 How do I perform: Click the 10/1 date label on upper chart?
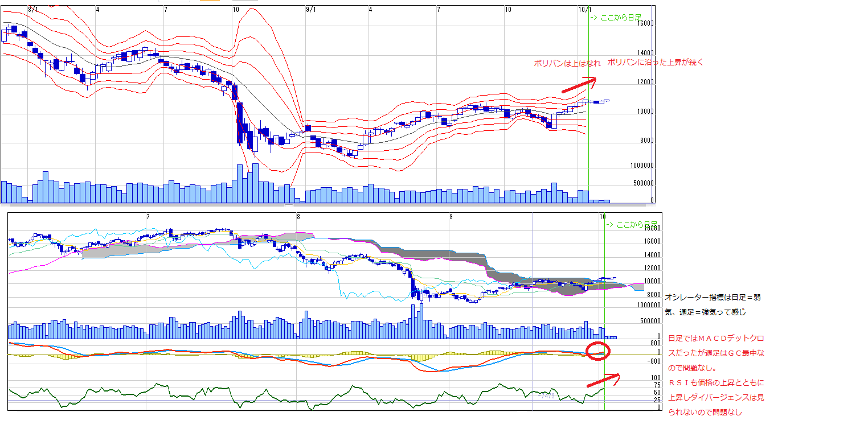click(x=585, y=10)
